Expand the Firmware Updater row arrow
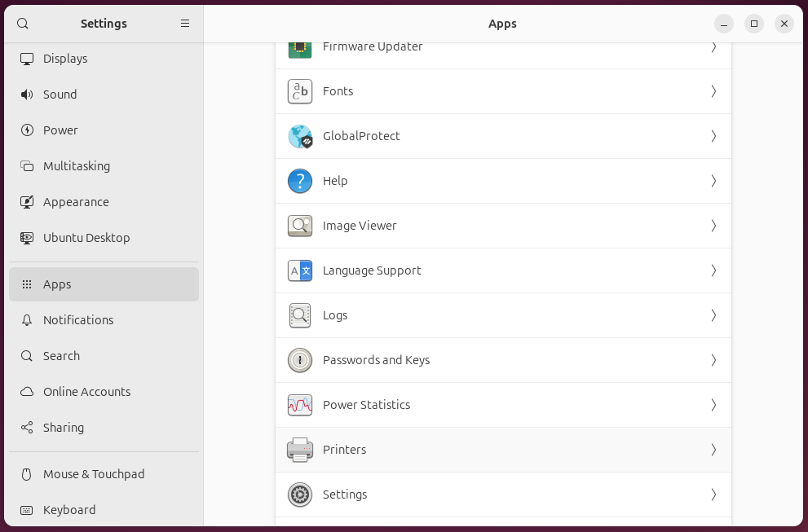This screenshot has height=532, width=808. pos(713,47)
